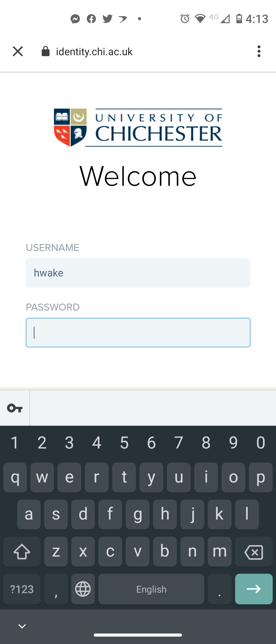Screen dimensions: 276x644
Task: Switch to ?123 symbols keyboard
Action: point(22,589)
